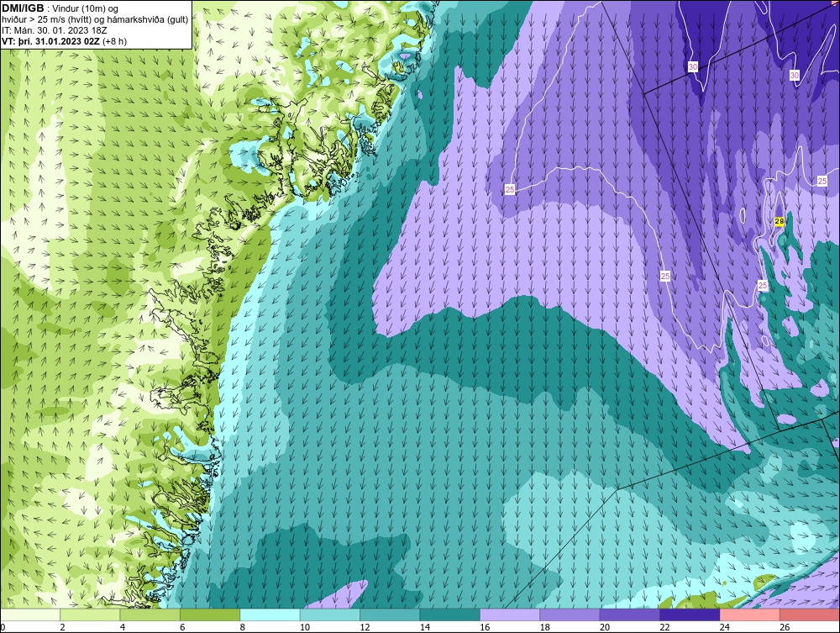Select the 6–8 m/s olive green legend swatch
Screen dimensions: 840x633
pos(210,615)
